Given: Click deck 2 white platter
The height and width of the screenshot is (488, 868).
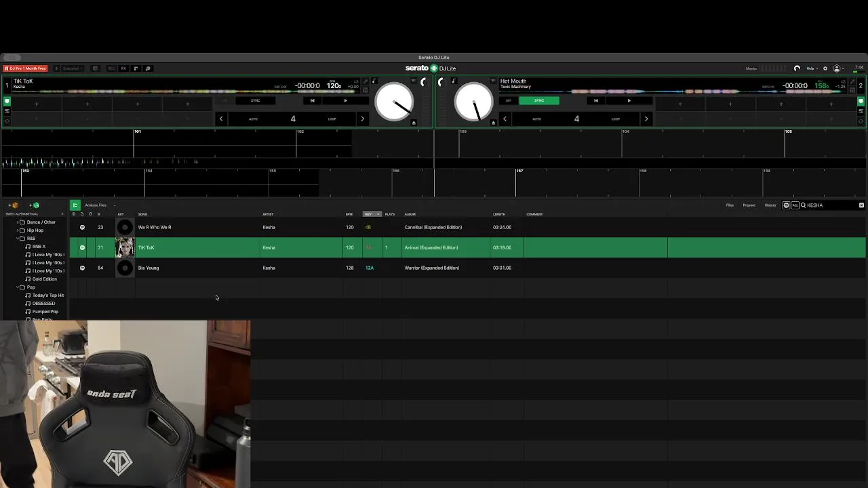Looking at the screenshot, I should click(x=474, y=102).
